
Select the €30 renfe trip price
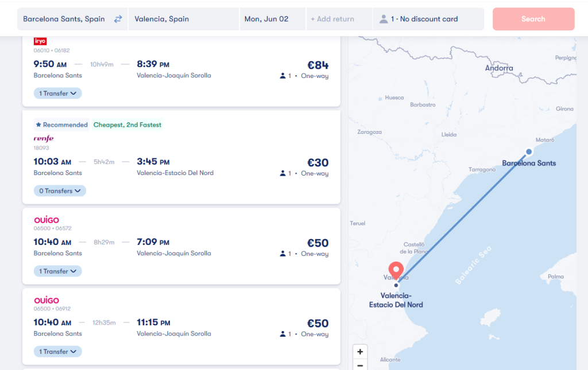(318, 163)
